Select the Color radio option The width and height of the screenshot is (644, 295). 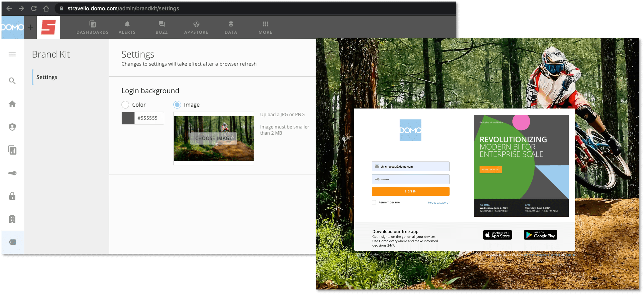125,105
